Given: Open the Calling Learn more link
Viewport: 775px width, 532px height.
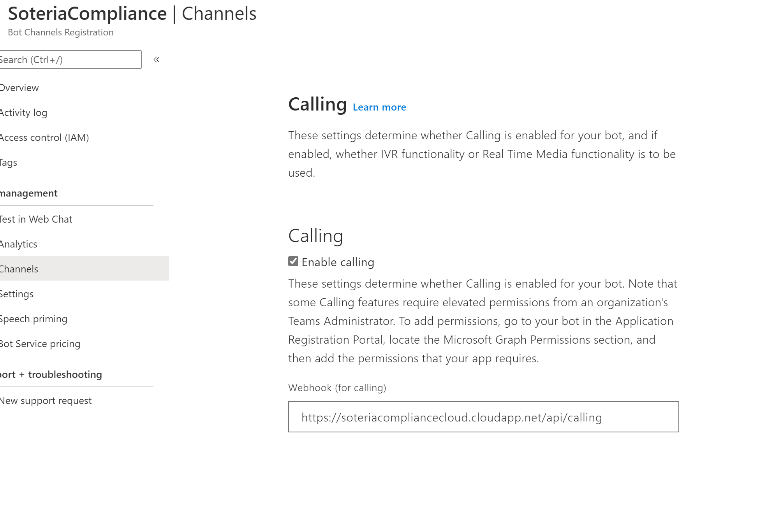Looking at the screenshot, I should pos(379,107).
